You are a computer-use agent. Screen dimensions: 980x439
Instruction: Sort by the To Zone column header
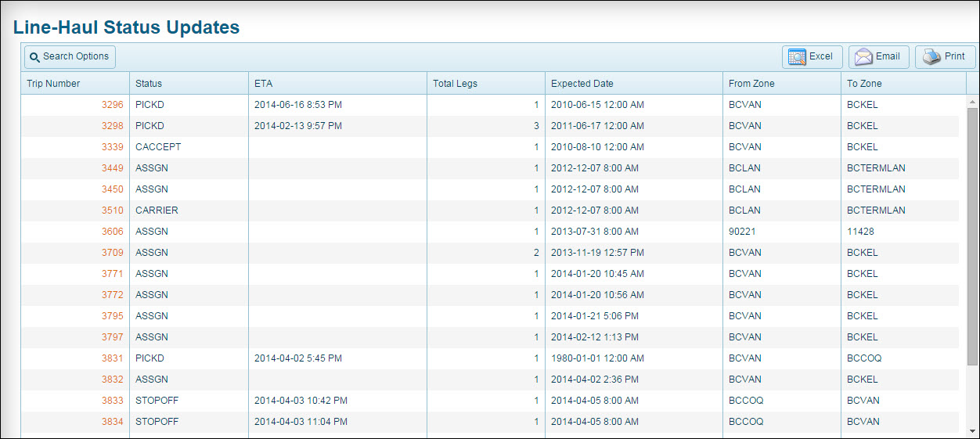(904, 84)
